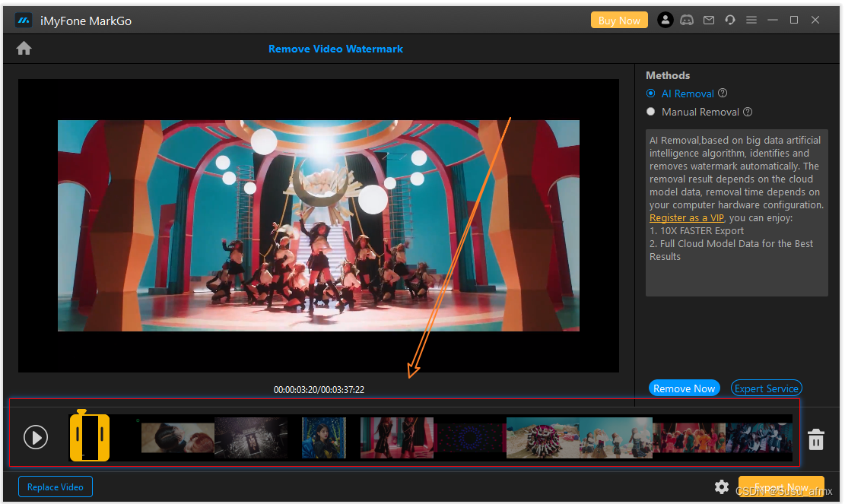Select the beach scene timeline thumbnail
The width and height of the screenshot is (845, 504).
point(543,437)
